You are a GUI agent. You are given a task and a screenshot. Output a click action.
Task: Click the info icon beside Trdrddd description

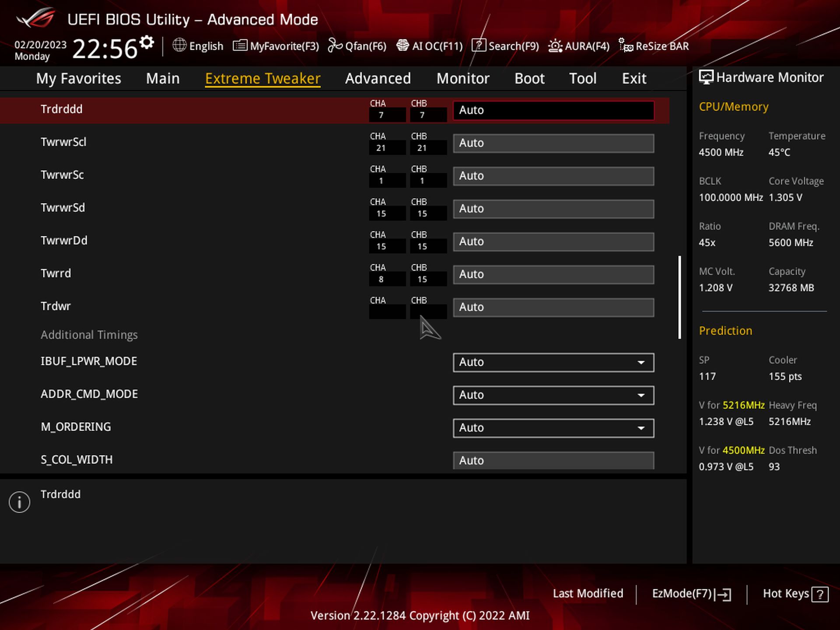tap(19, 502)
